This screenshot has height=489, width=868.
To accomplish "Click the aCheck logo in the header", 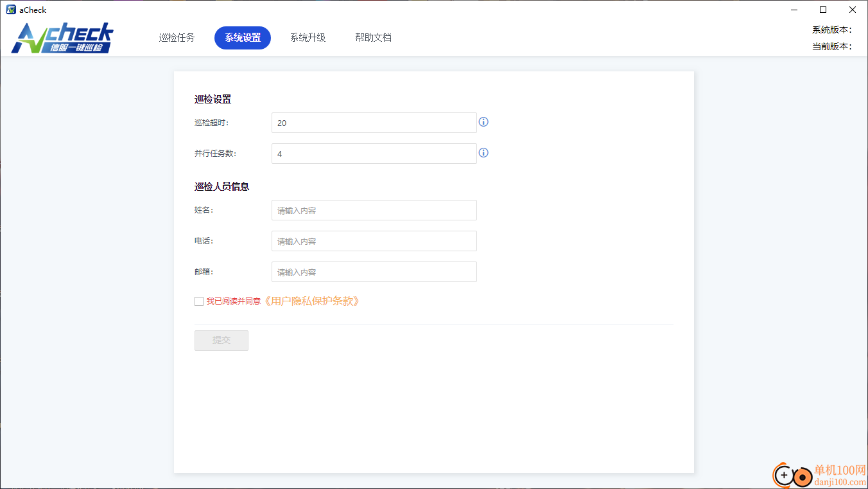I will click(x=62, y=38).
